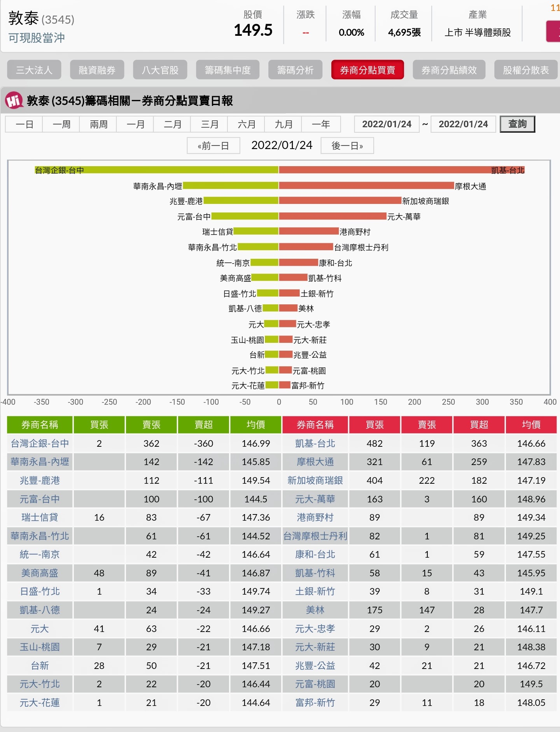Screen dimensions: 560x732
Task: Open 凱基-台北 in the buyers table
Action: tap(315, 443)
